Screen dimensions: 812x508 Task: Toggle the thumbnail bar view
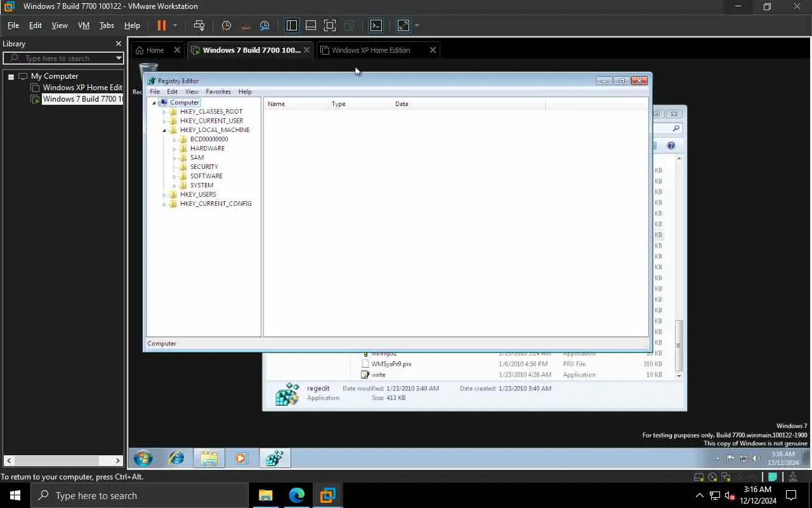tap(311, 25)
